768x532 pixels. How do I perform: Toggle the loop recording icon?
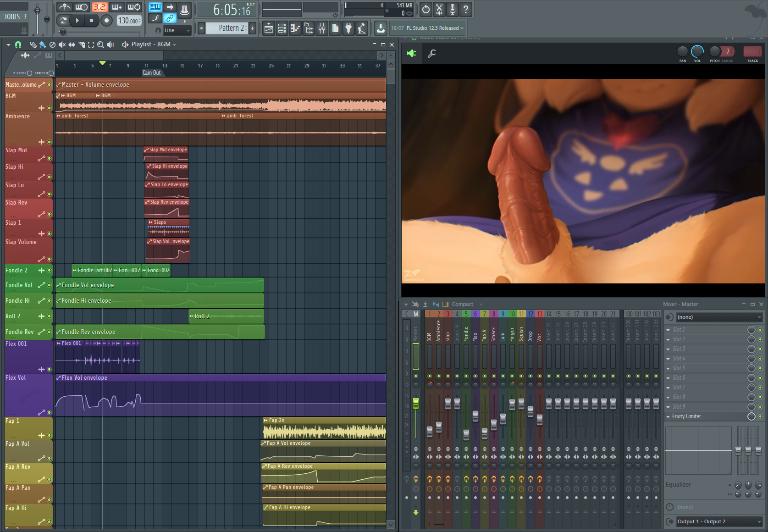coord(134,7)
